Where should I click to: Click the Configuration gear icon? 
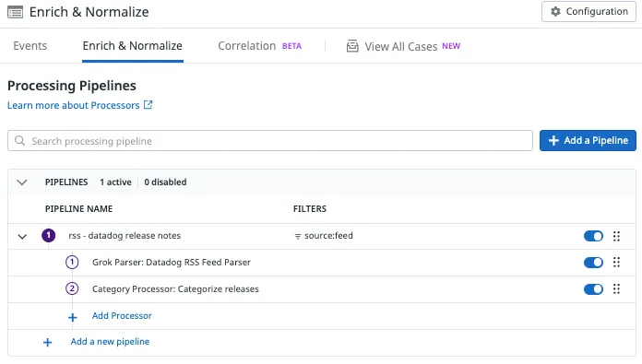(555, 11)
